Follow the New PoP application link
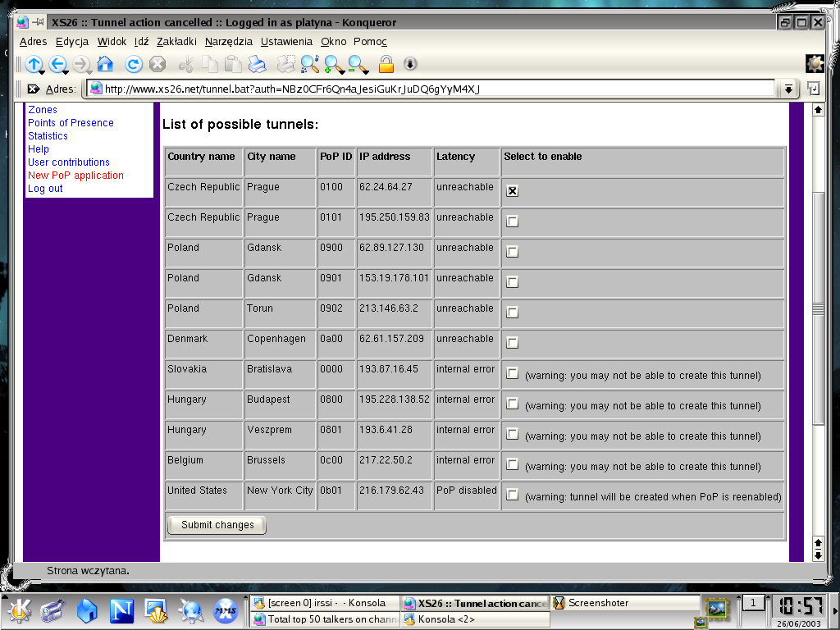Viewport: 840px width, 630px height. [75, 176]
